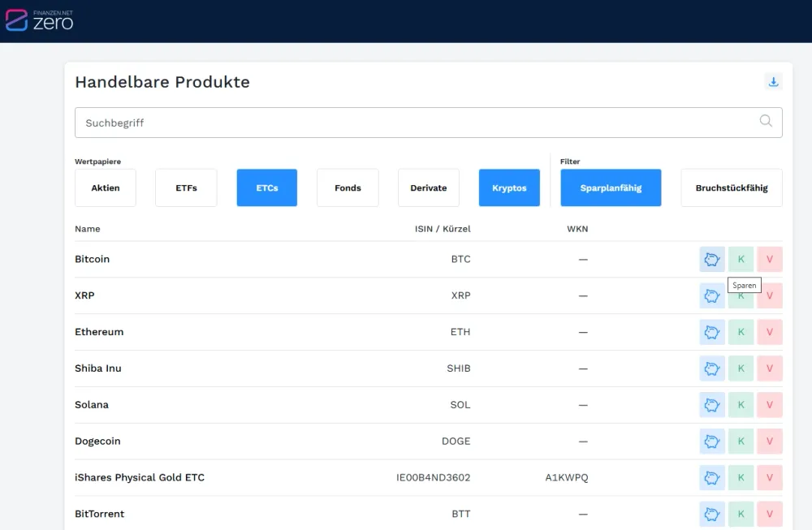This screenshot has height=530, width=812.
Task: Switch on the Derivate category
Action: [x=428, y=187]
